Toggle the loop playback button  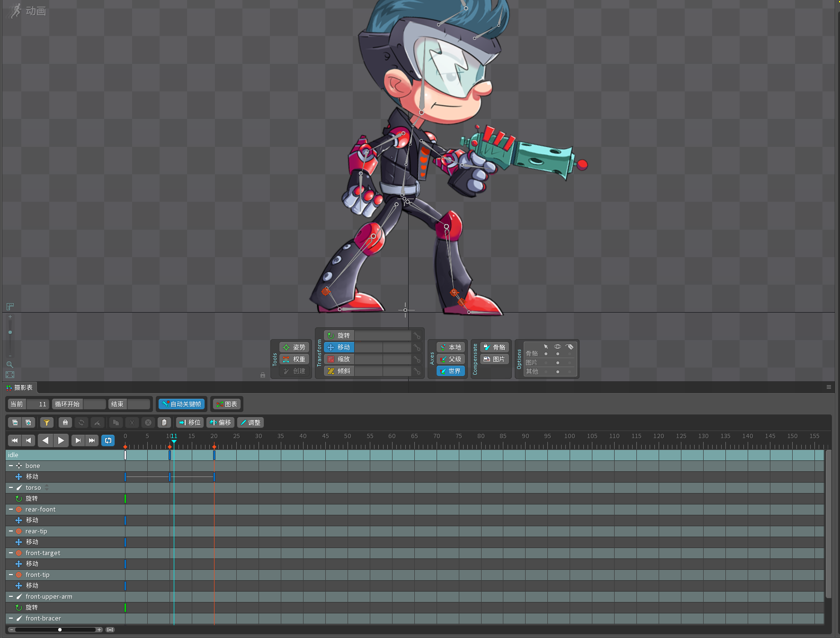tap(108, 440)
